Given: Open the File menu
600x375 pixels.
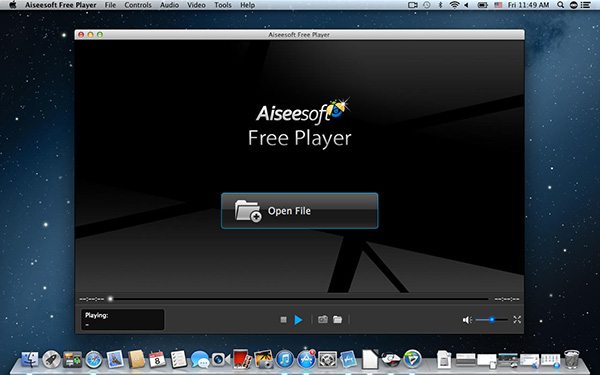Looking at the screenshot, I should tap(110, 5).
